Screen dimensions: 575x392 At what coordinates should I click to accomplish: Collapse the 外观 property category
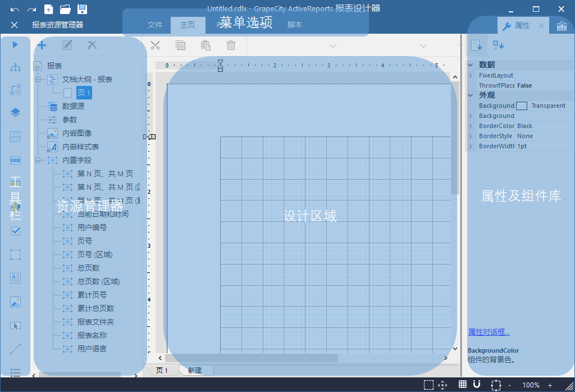tap(471, 95)
